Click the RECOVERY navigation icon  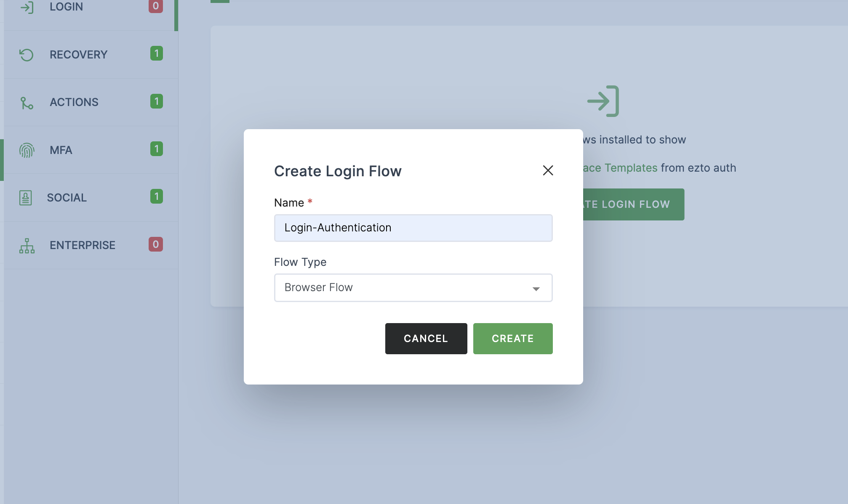click(x=27, y=54)
